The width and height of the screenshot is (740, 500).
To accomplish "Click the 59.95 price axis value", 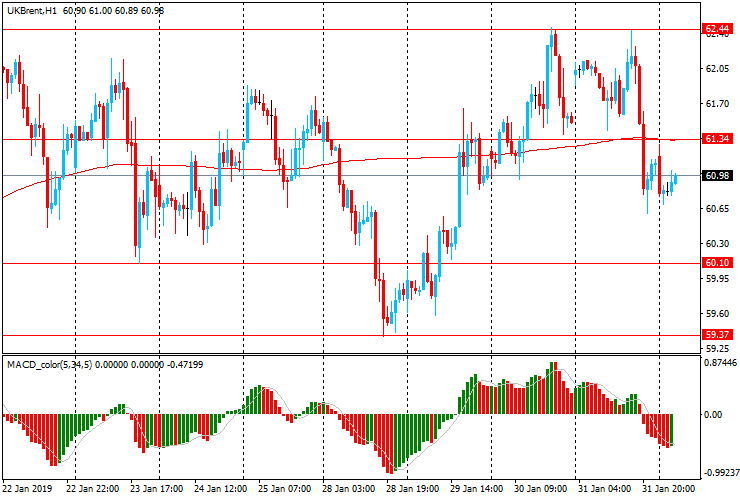I will (x=715, y=279).
